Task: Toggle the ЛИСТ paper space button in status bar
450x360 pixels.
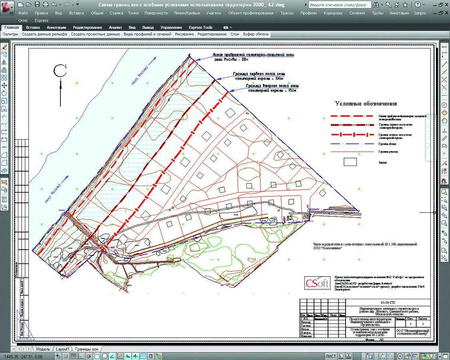Action: point(331,356)
